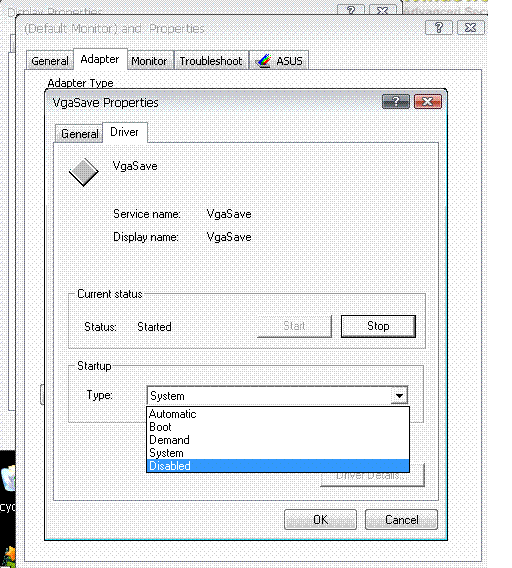This screenshot has height=568, width=512.
Task: Cancel the VgaSave Properties dialog
Action: pos(401,519)
